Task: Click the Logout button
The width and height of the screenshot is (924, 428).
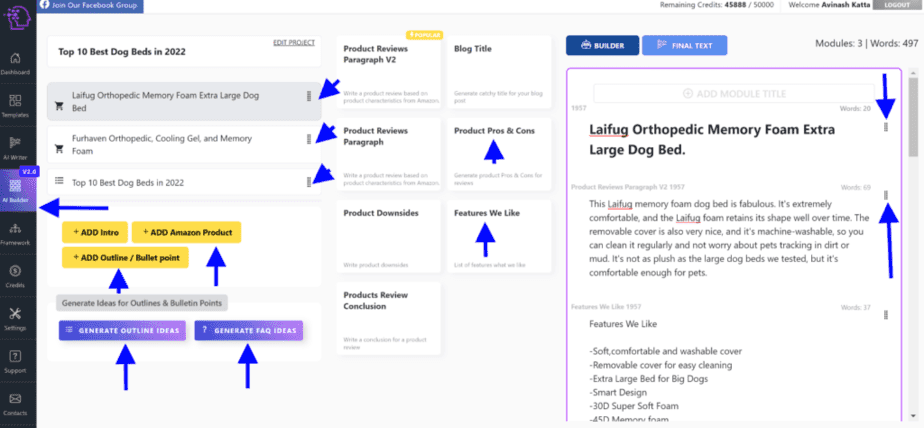Action: pos(895,5)
